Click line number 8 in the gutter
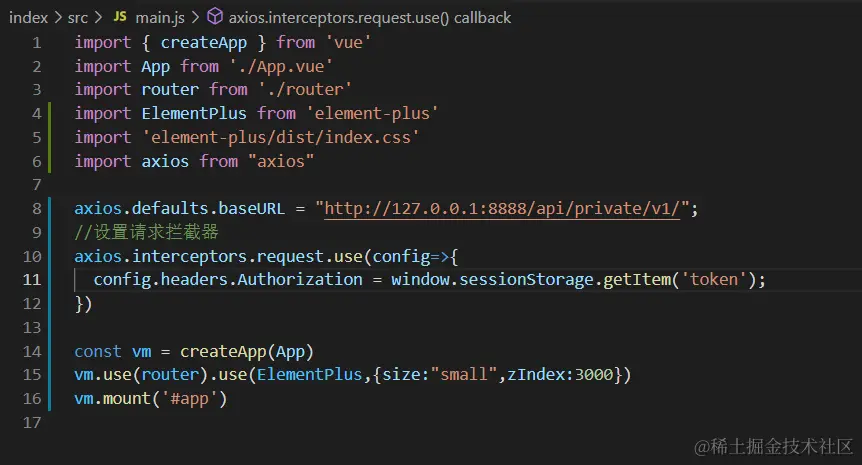The height and width of the screenshot is (465, 862). pos(37,209)
